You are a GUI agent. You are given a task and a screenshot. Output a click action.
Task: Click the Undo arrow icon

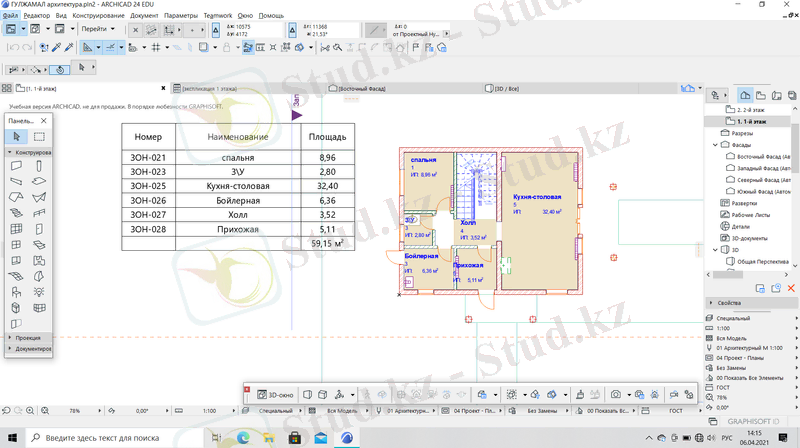[x=14, y=47]
